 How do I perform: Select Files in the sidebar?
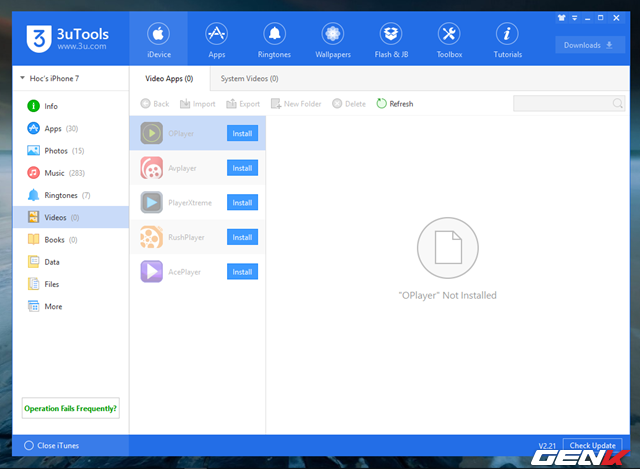[71, 284]
